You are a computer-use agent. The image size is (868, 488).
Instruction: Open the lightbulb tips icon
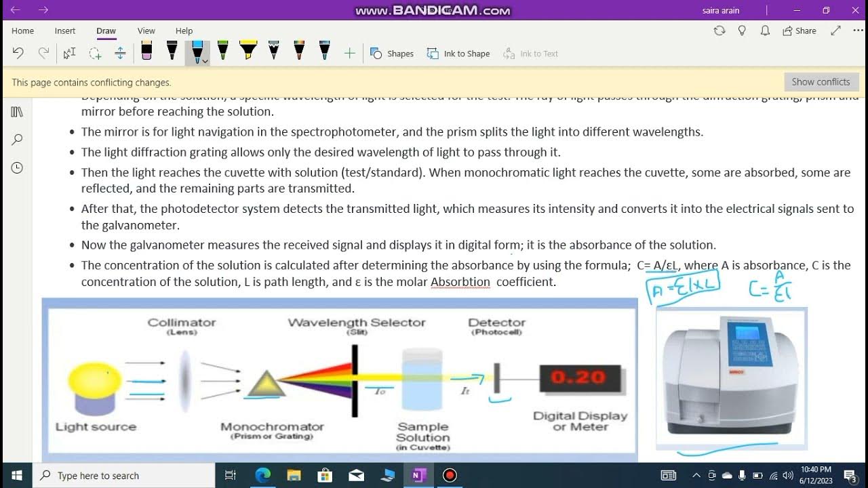coord(742,30)
